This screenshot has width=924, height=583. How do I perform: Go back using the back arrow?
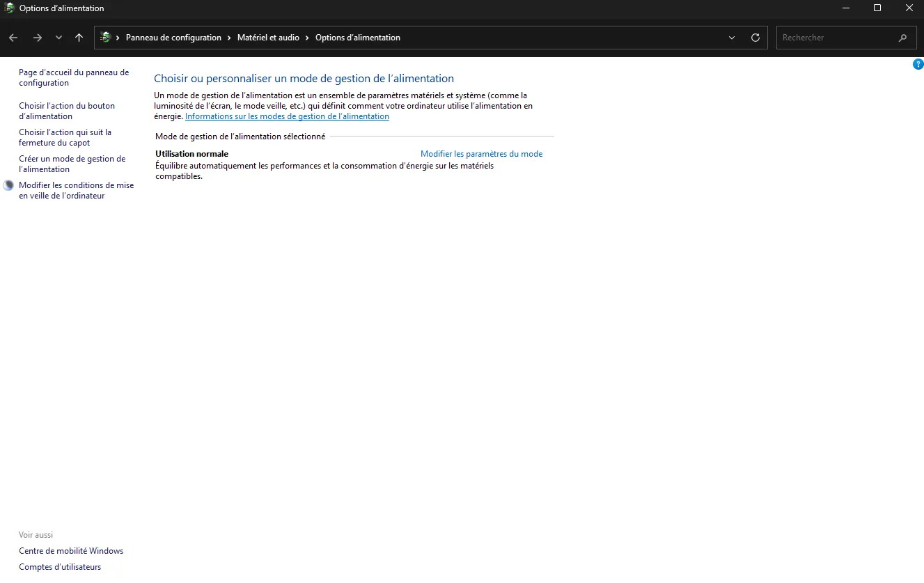pyautogui.click(x=13, y=38)
